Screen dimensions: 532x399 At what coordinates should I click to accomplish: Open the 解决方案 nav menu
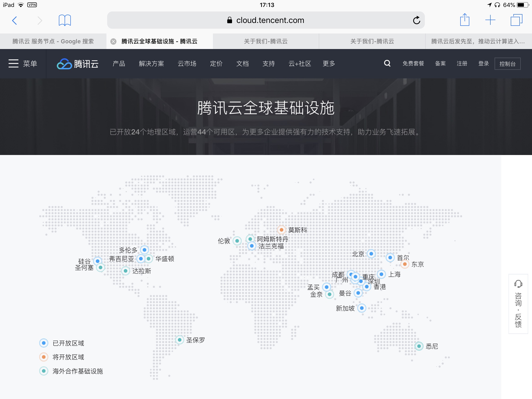(x=151, y=63)
